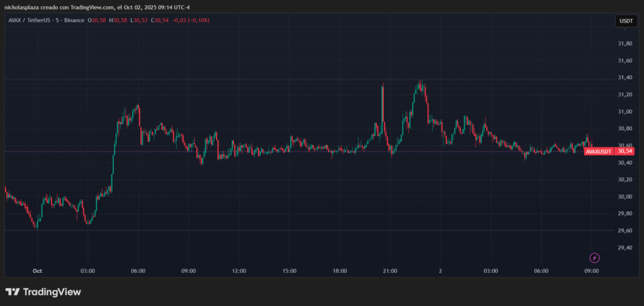
Task: Click the 12:00 label on time axis
Action: click(239, 271)
